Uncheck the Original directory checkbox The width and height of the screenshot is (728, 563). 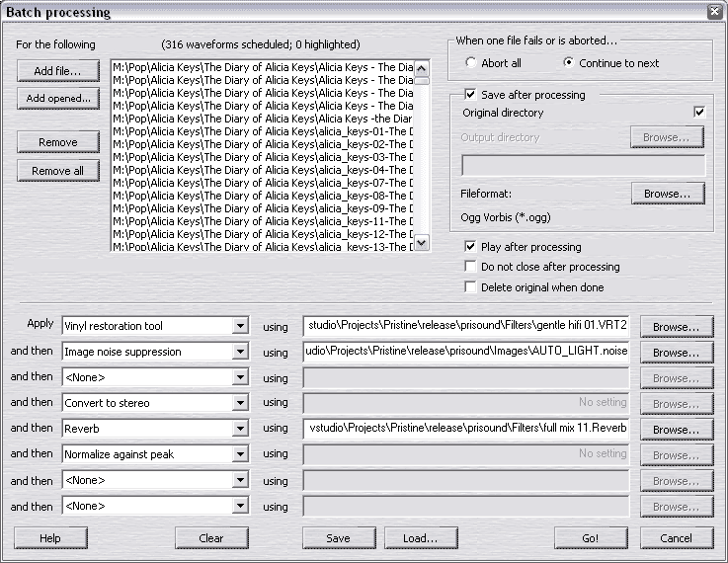[699, 112]
